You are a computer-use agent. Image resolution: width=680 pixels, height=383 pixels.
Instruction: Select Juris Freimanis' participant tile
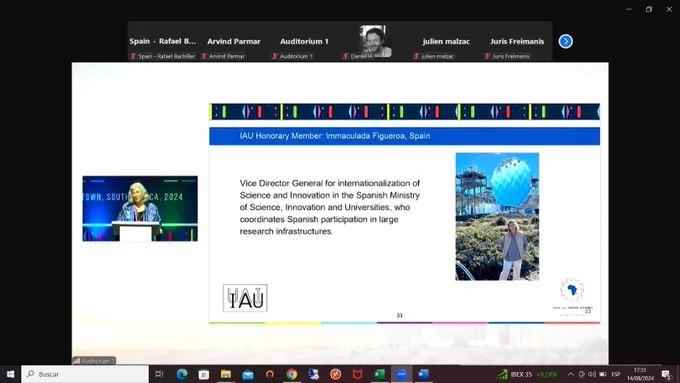(x=517, y=41)
